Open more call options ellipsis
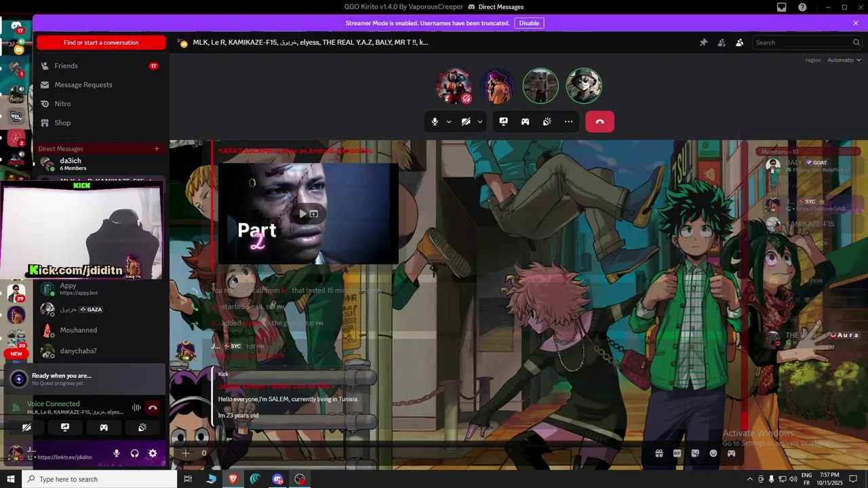This screenshot has width=868, height=488. pyautogui.click(x=568, y=122)
